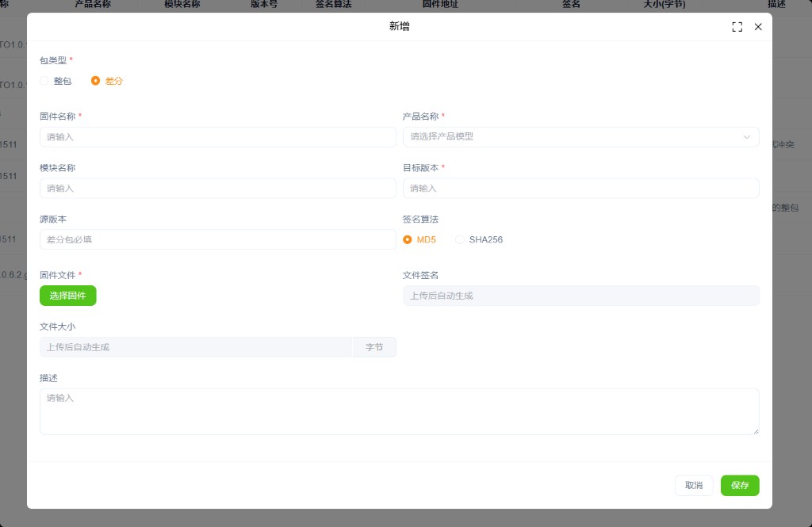Focus the 模块名称 input field
Viewport: 812px width, 527px height.
pos(218,188)
